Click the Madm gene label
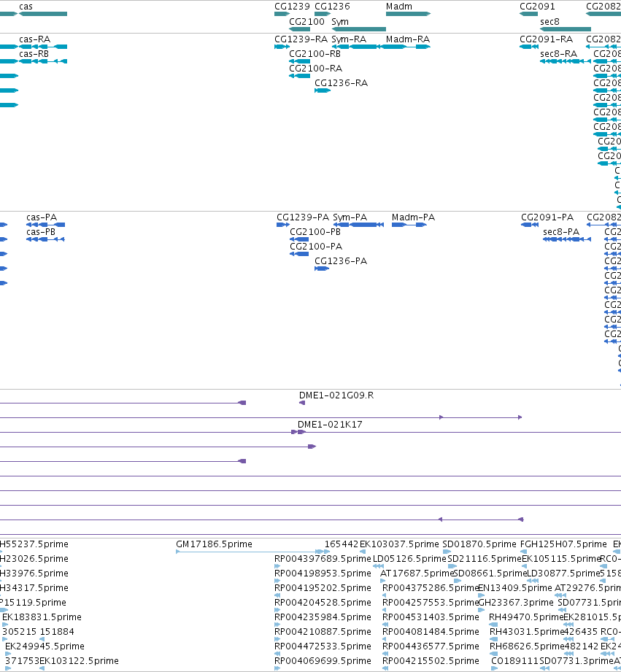This screenshot has height=672, width=621. click(399, 7)
